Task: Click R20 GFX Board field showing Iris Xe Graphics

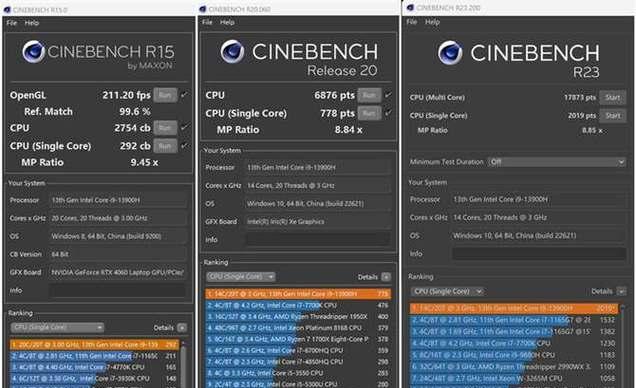Action: (318, 221)
